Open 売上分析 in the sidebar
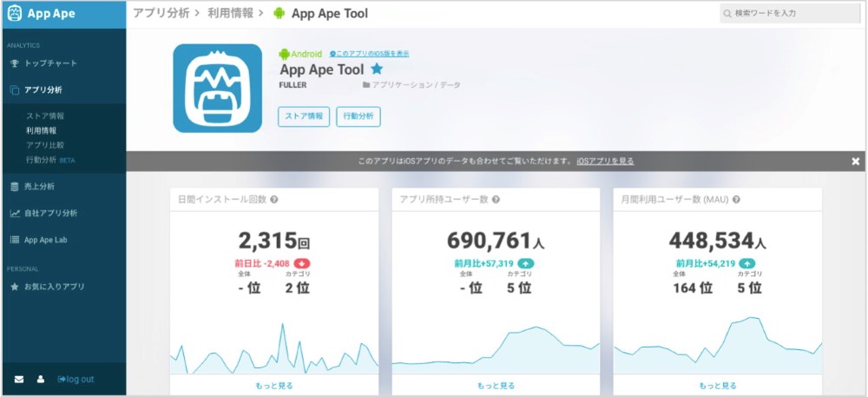This screenshot has width=868, height=397. [33, 187]
